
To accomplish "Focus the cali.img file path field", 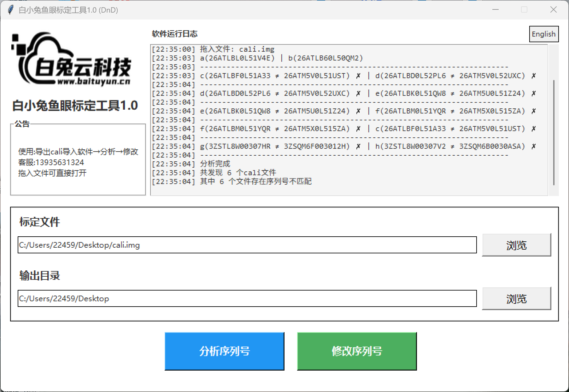I will (x=247, y=245).
